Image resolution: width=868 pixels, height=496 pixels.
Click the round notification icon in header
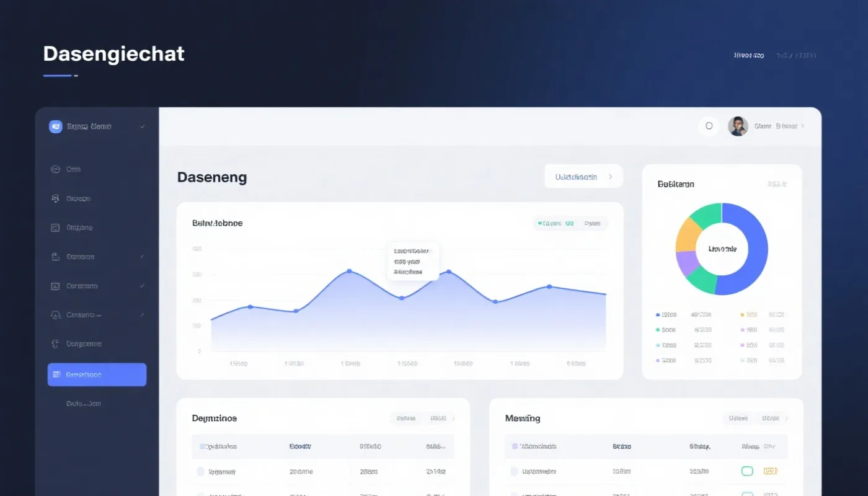coord(709,126)
